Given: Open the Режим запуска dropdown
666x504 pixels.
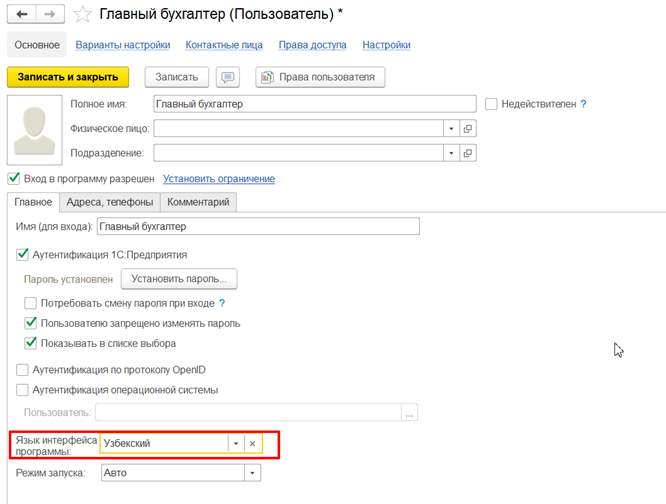Looking at the screenshot, I should (251, 473).
